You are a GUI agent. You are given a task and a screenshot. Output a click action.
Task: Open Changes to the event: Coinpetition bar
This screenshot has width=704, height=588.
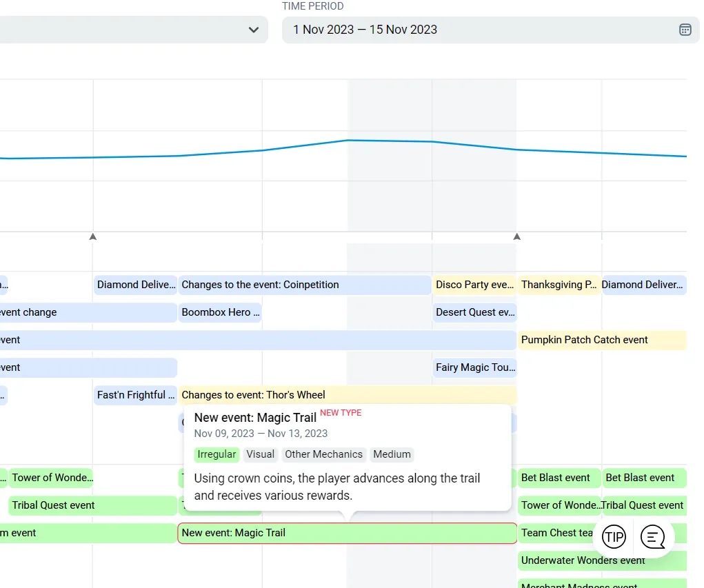(304, 285)
